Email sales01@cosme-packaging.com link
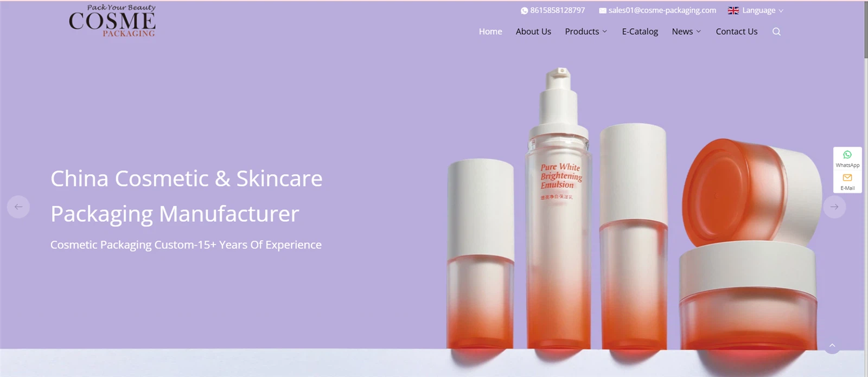868x377 pixels. 662,10
